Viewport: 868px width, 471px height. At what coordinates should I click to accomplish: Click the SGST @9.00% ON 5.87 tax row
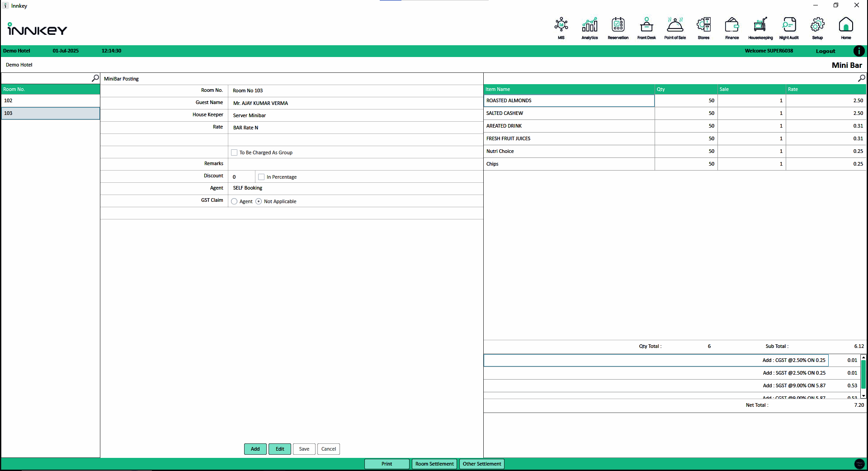click(x=671, y=385)
